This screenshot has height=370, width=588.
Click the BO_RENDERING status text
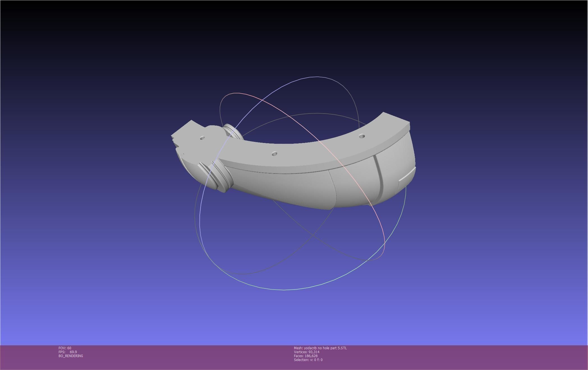[71, 356]
